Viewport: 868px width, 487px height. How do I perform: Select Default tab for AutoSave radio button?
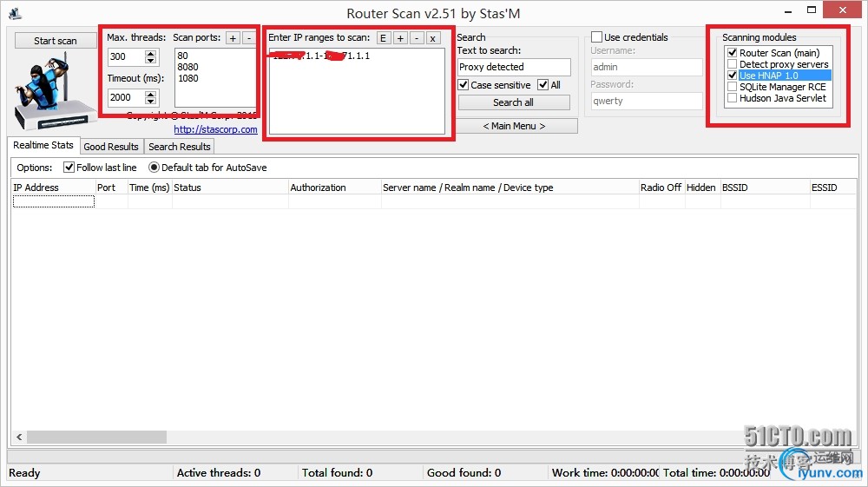coord(154,168)
